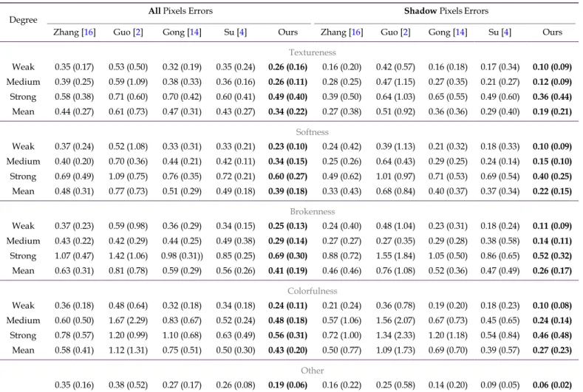Viewport: 583px width, 392px height.
Task: Click the Other section heading
Action: pos(313,371)
